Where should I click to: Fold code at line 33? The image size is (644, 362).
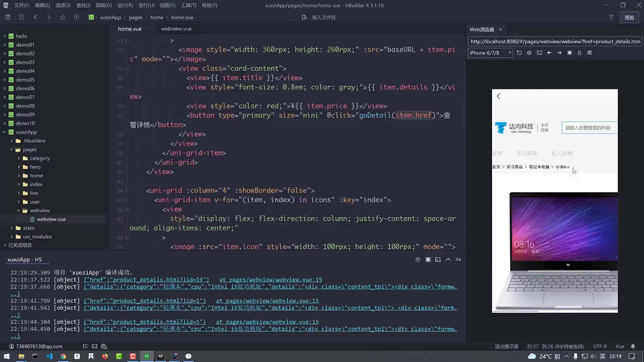tap(127, 68)
